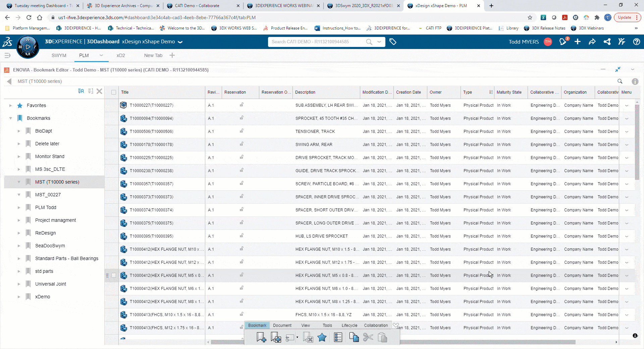The width and height of the screenshot is (644, 349).
Task: Click the Cut scissors icon in bottom toolbar
Action: click(x=368, y=337)
